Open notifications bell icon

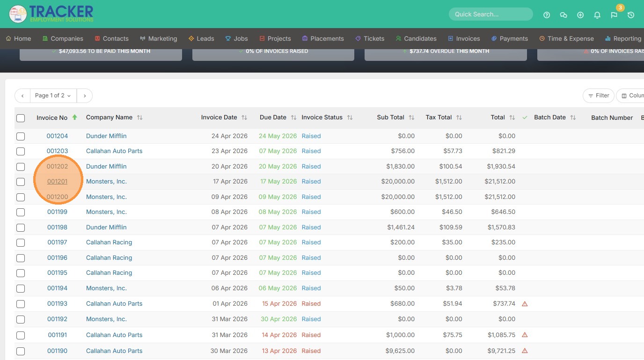pos(597,15)
